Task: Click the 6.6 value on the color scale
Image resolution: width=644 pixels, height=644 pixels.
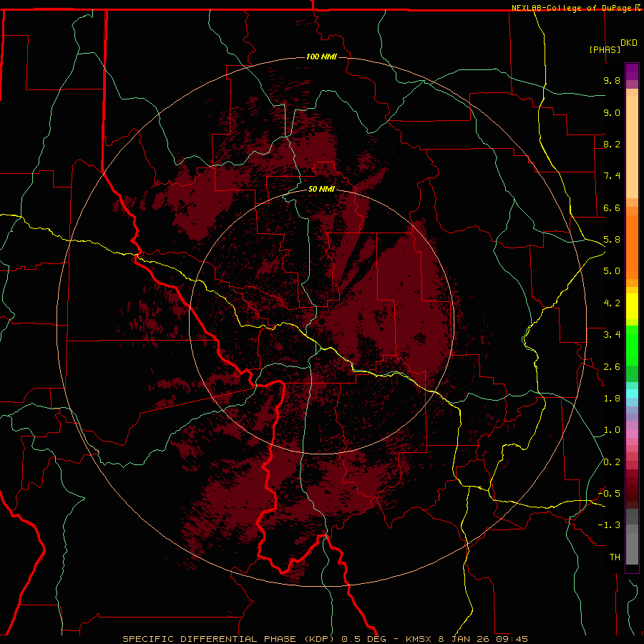Action: (x=612, y=208)
